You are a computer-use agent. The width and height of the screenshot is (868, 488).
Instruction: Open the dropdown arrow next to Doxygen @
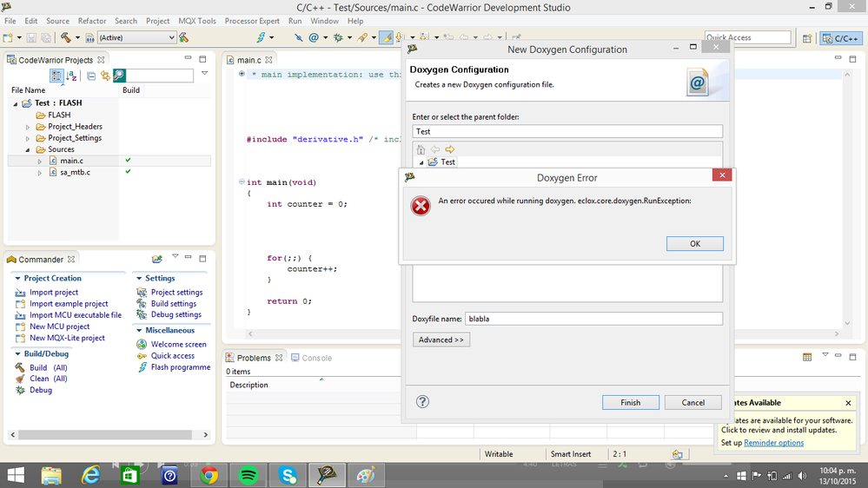325,37
